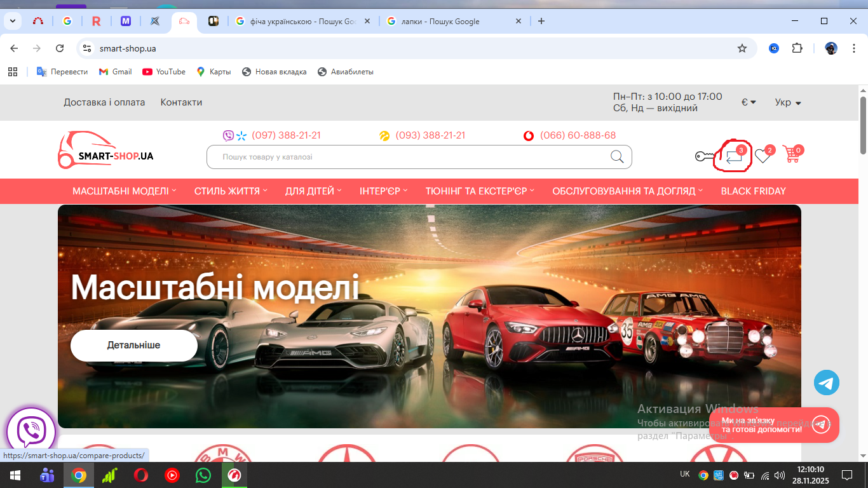
Task: Open WhatsApp from the taskbar
Action: 203,475
